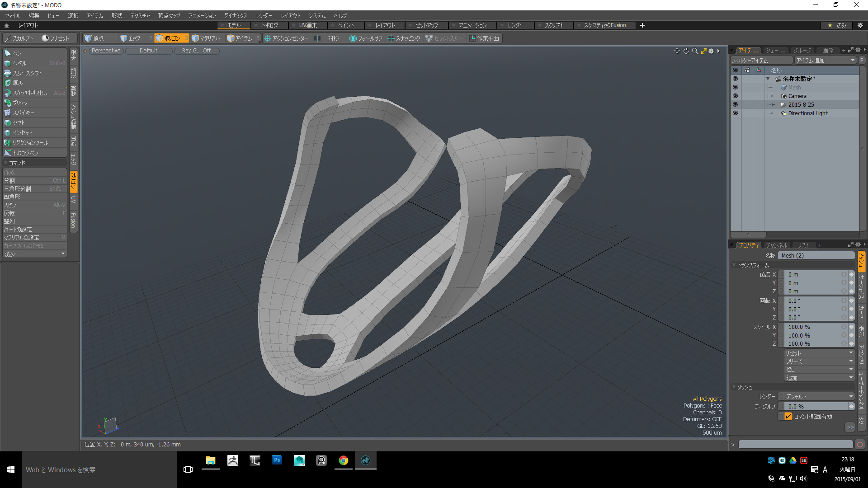Open the 形状 geometry menu

pos(117,15)
